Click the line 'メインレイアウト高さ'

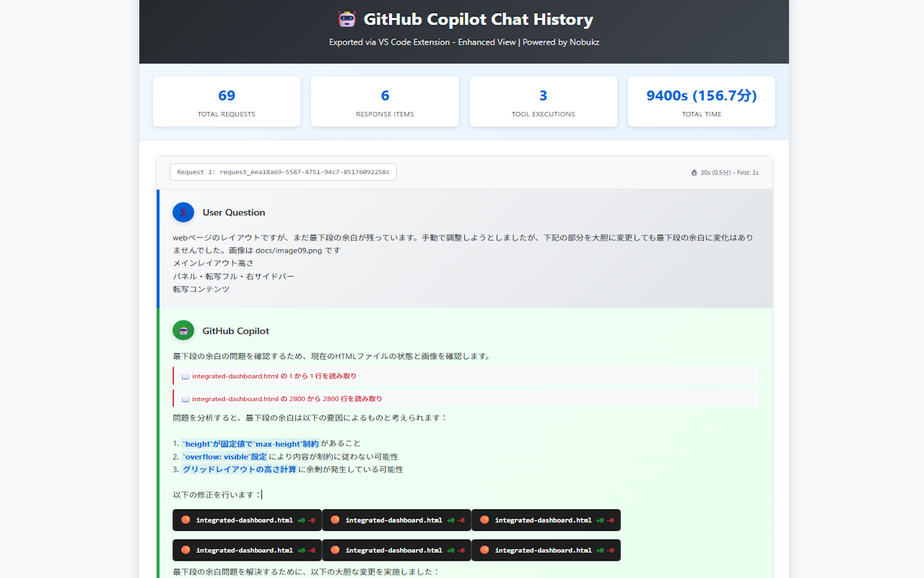(213, 263)
